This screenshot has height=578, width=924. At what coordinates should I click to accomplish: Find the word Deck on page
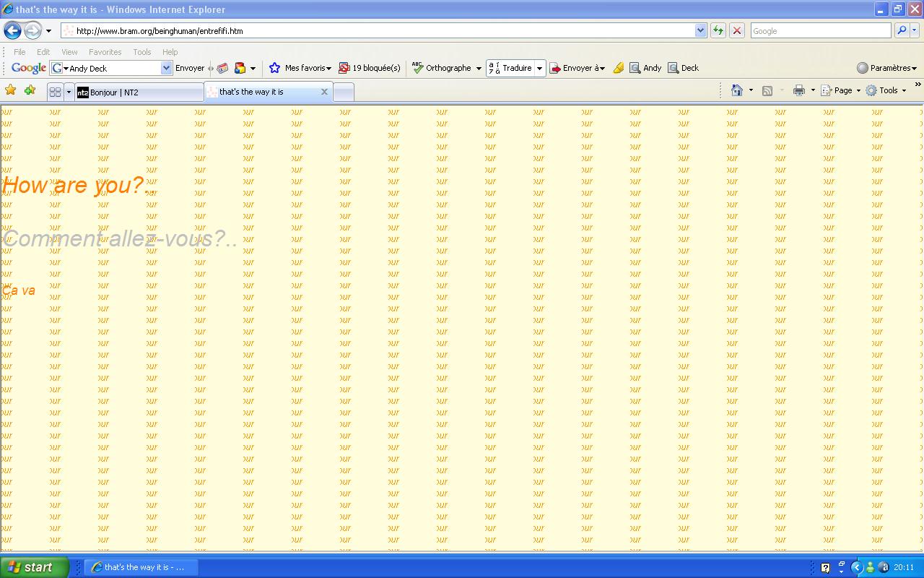(x=683, y=68)
